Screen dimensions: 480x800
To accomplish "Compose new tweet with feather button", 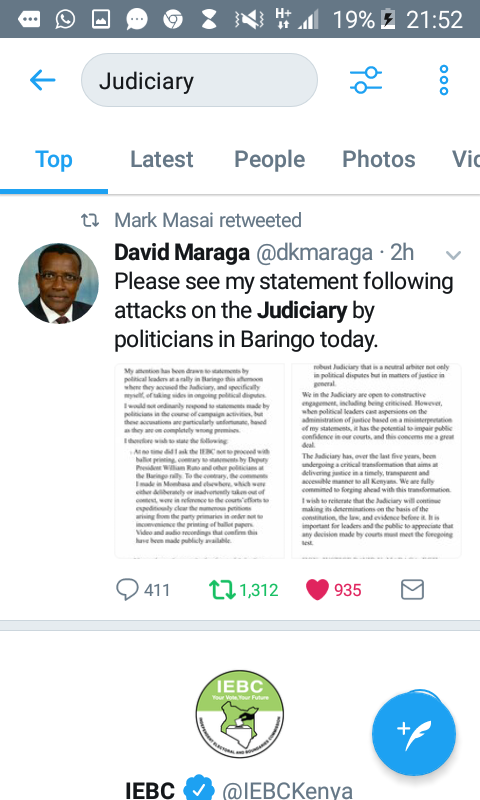I will [x=414, y=733].
